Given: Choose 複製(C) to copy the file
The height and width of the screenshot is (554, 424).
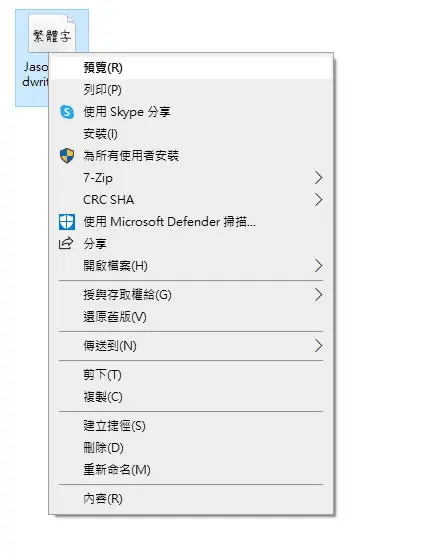Looking at the screenshot, I should pyautogui.click(x=191, y=397).
